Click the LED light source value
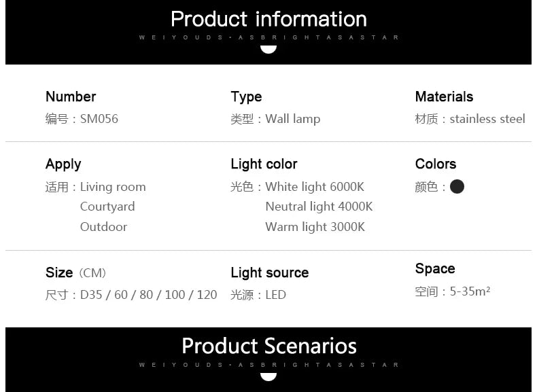This screenshot has width=537, height=392. (x=275, y=295)
